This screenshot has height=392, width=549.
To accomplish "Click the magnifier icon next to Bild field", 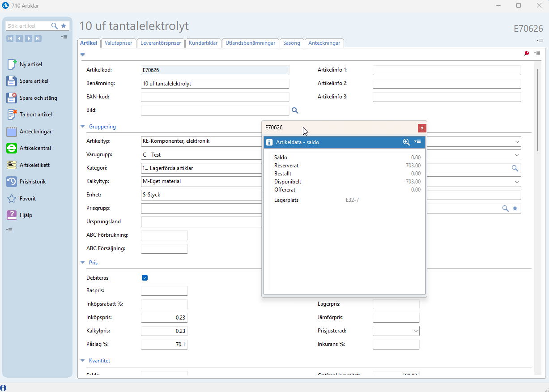I will [295, 111].
